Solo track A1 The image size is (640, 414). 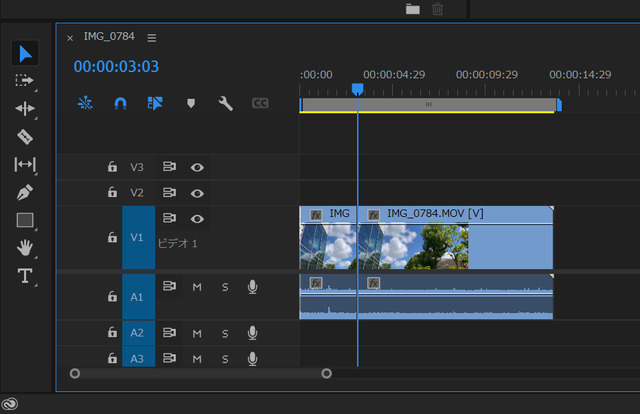click(x=225, y=287)
